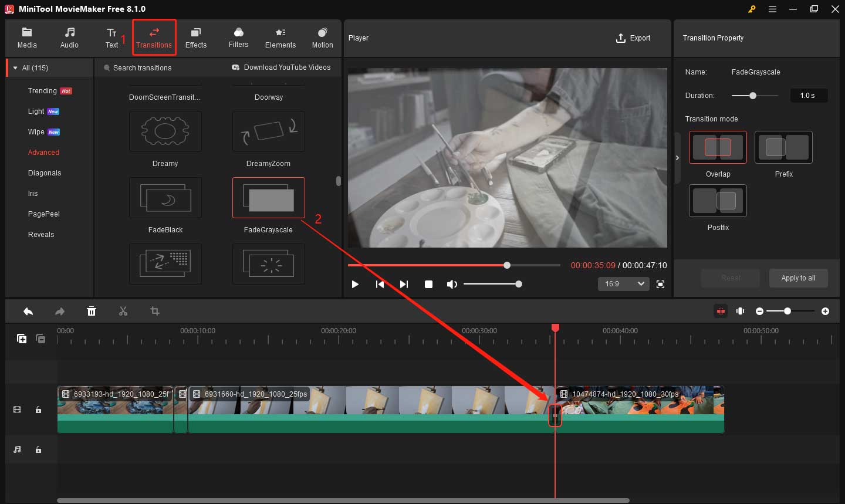Click the Crop tool
The image size is (845, 504).
click(155, 312)
